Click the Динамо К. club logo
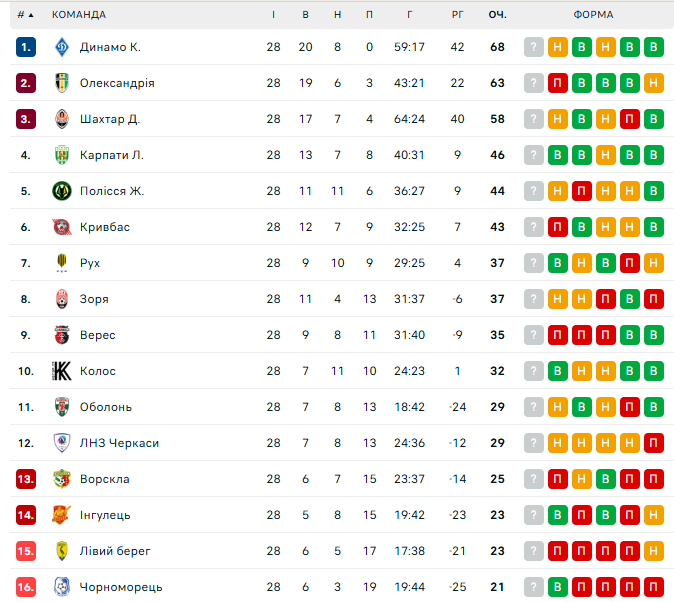 pyautogui.click(x=62, y=47)
